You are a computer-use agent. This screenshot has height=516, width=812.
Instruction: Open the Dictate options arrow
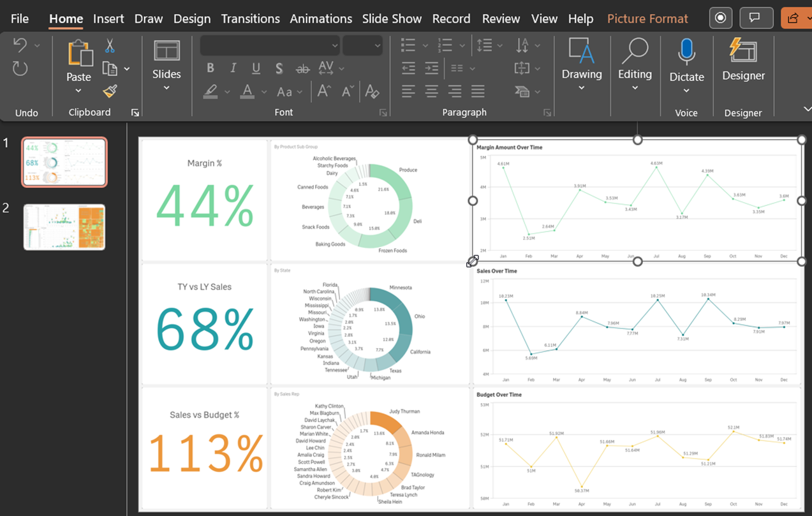click(x=686, y=91)
